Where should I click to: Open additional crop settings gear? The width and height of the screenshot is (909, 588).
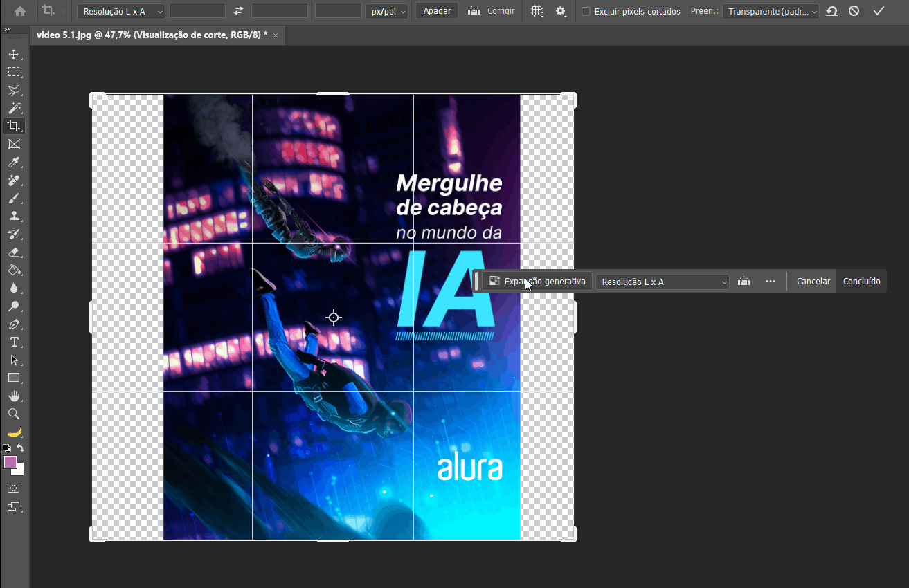[x=561, y=11]
